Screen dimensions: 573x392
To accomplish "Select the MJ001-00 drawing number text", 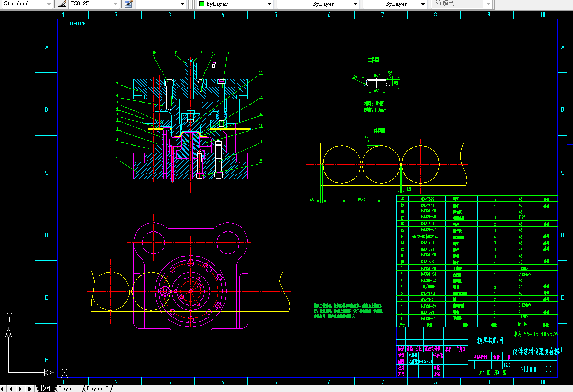I will tap(536, 369).
